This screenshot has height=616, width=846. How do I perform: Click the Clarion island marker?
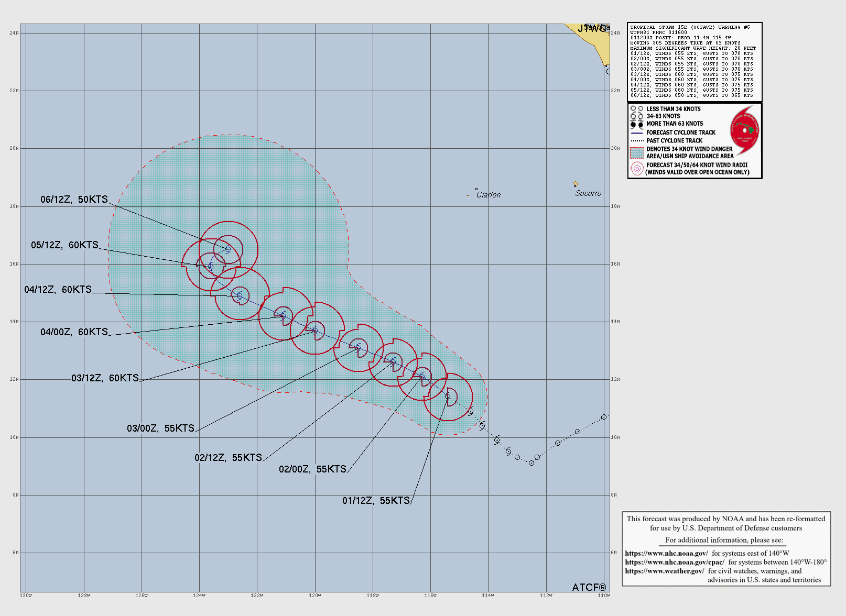coord(476,189)
